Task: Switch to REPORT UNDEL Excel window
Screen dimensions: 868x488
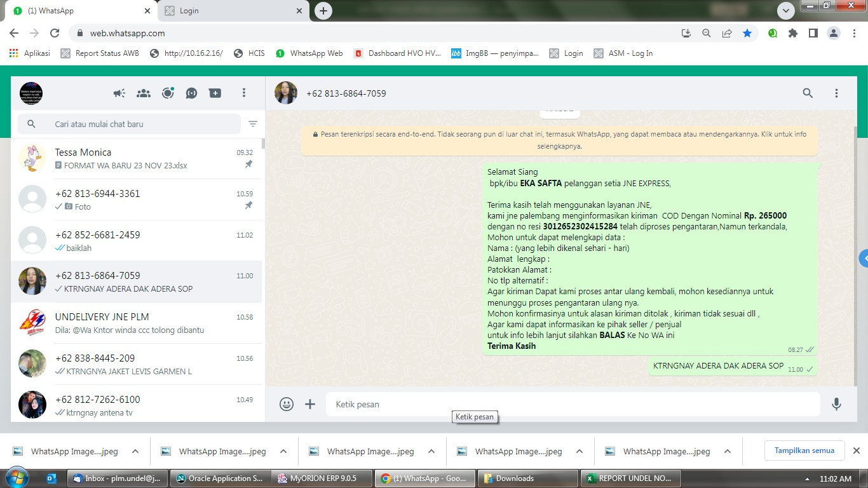Action: [630, 478]
